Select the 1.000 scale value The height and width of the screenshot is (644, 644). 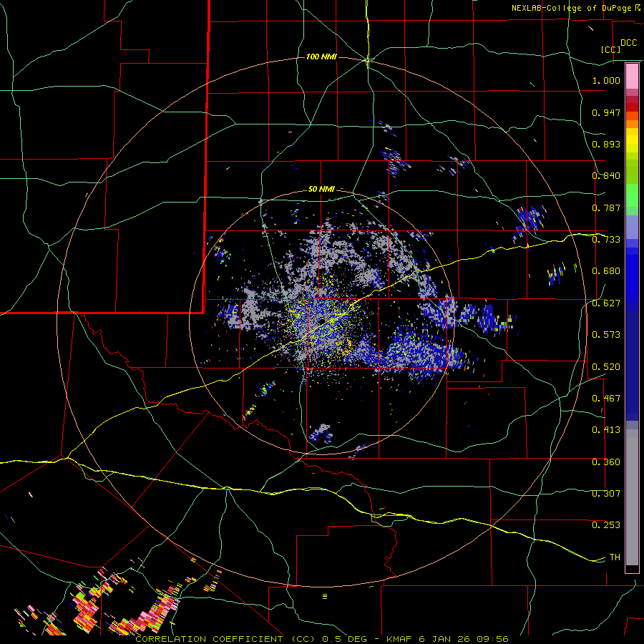606,80
